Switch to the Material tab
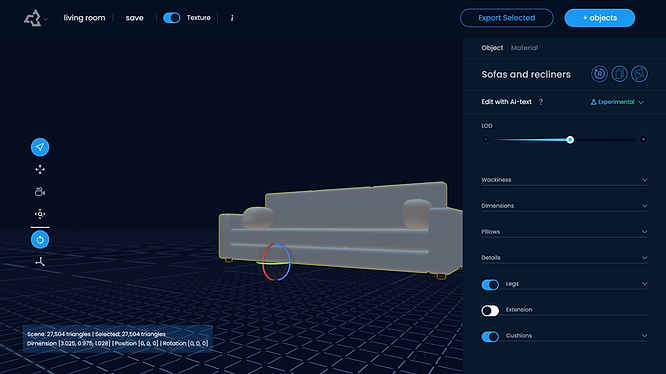Image resolution: width=666 pixels, height=374 pixels. click(x=524, y=48)
